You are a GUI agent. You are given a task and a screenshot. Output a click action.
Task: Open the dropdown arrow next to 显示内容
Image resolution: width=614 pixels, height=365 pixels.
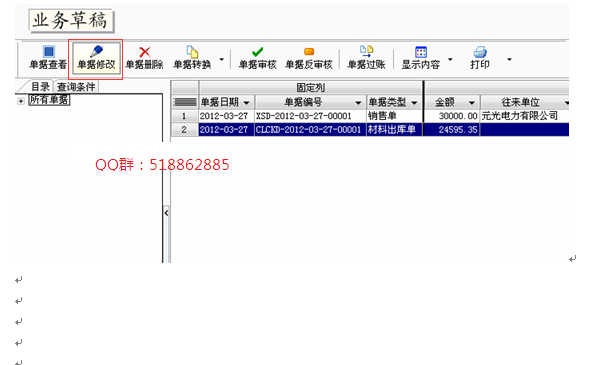pos(450,60)
